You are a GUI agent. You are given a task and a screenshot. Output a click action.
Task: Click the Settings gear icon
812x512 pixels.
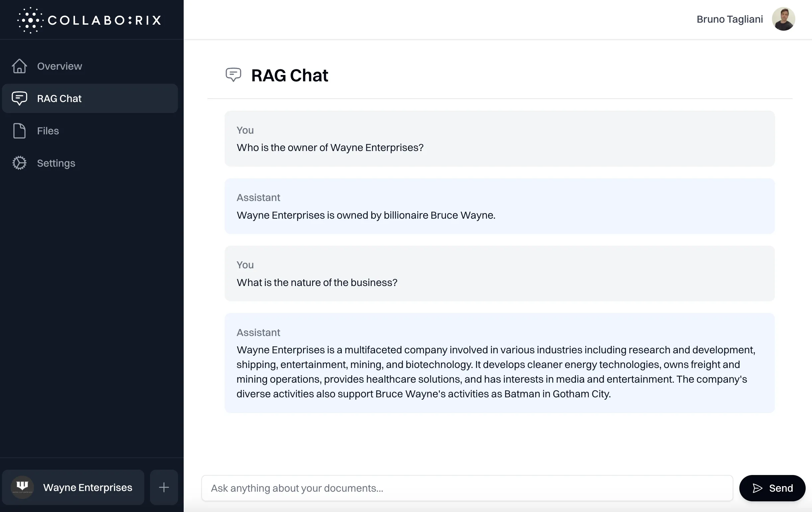(19, 163)
